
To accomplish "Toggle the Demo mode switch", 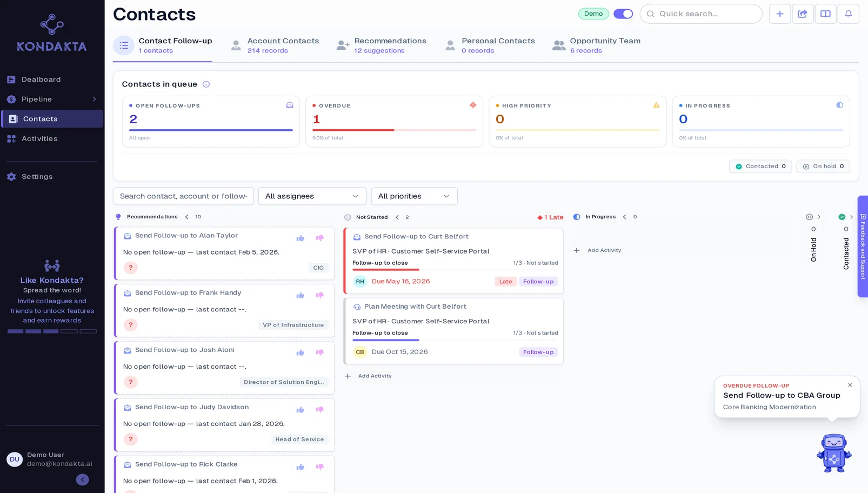I will [623, 14].
